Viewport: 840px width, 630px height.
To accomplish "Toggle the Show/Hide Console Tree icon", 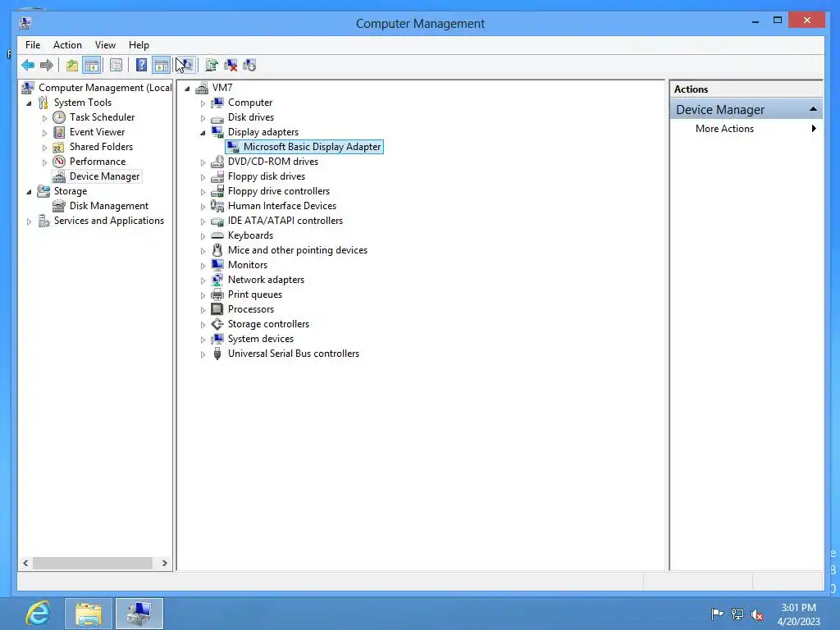I will [92, 66].
